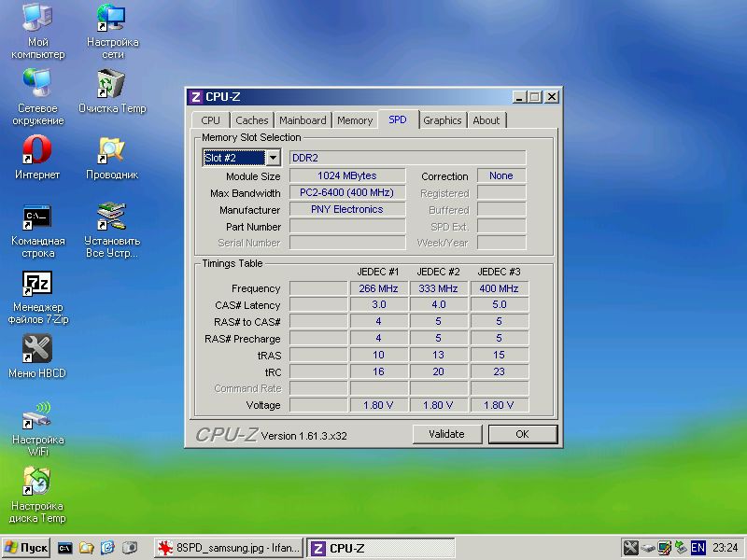The height and width of the screenshot is (560, 747).
Task: Open the Memory tab
Action: coord(355,120)
